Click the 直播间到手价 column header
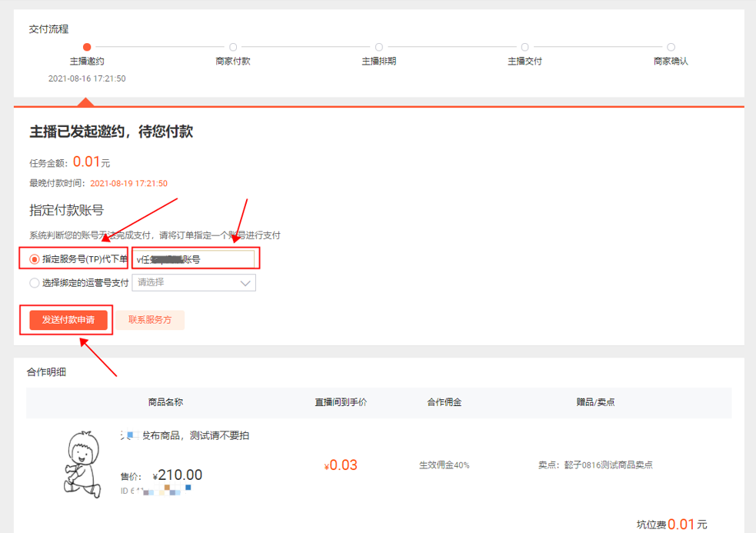Viewport: 756px width, 533px height. (341, 402)
